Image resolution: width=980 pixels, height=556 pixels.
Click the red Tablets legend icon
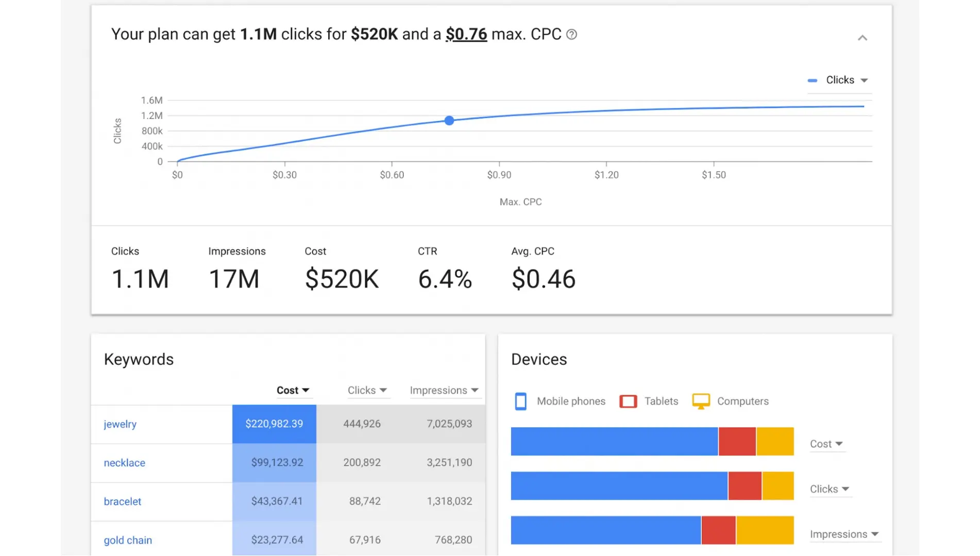pyautogui.click(x=628, y=401)
